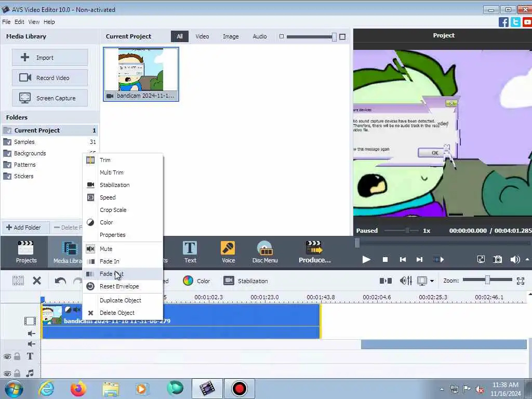Toggle visibility of the text track

[x=7, y=356]
